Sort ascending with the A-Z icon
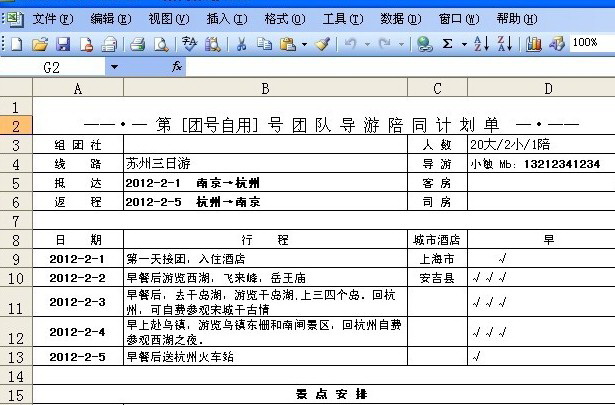 481,44
